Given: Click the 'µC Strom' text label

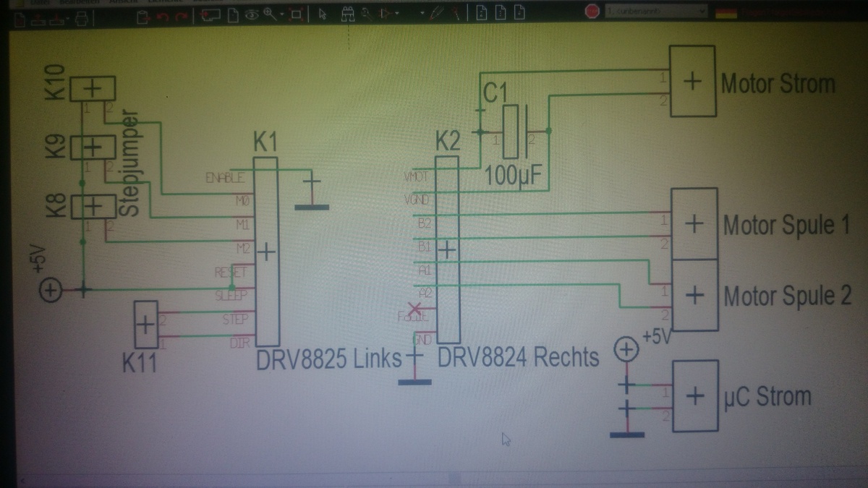Looking at the screenshot, I should [767, 397].
